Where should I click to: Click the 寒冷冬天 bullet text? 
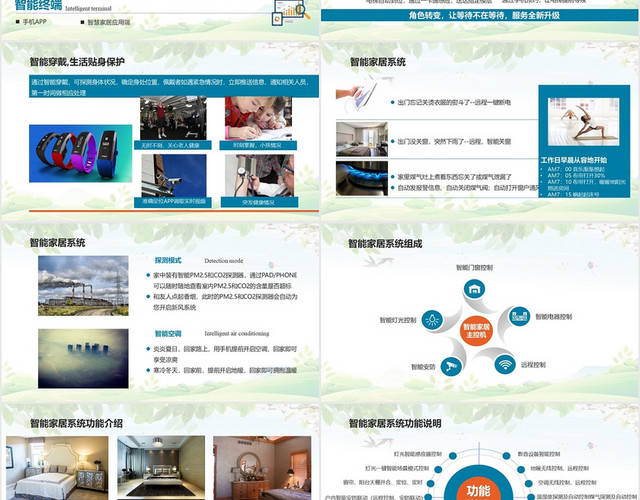[x=225, y=370]
